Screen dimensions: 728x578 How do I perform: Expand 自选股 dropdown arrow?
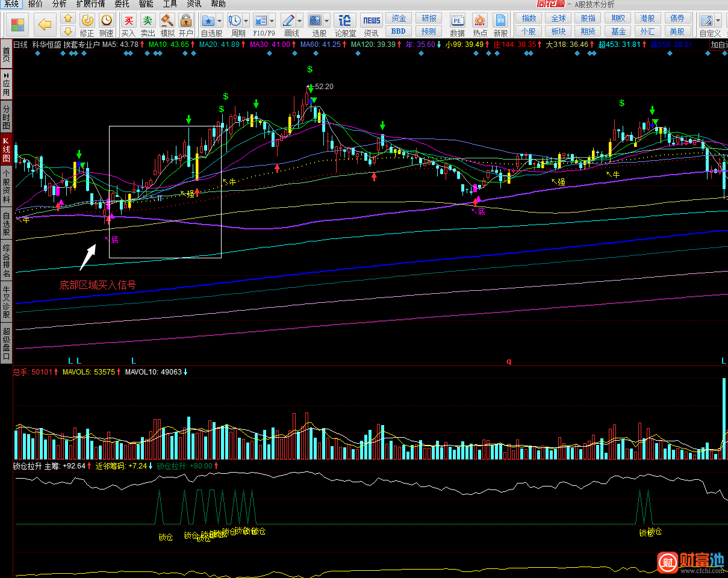[220, 20]
